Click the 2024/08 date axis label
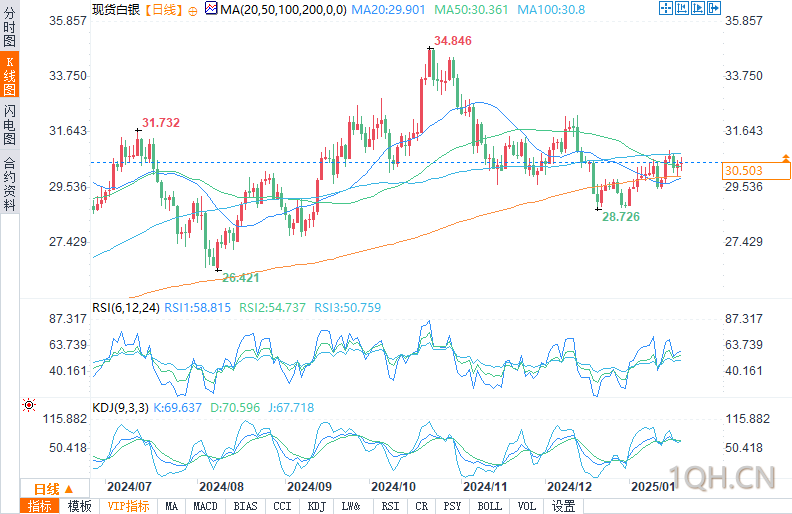 click(x=221, y=487)
